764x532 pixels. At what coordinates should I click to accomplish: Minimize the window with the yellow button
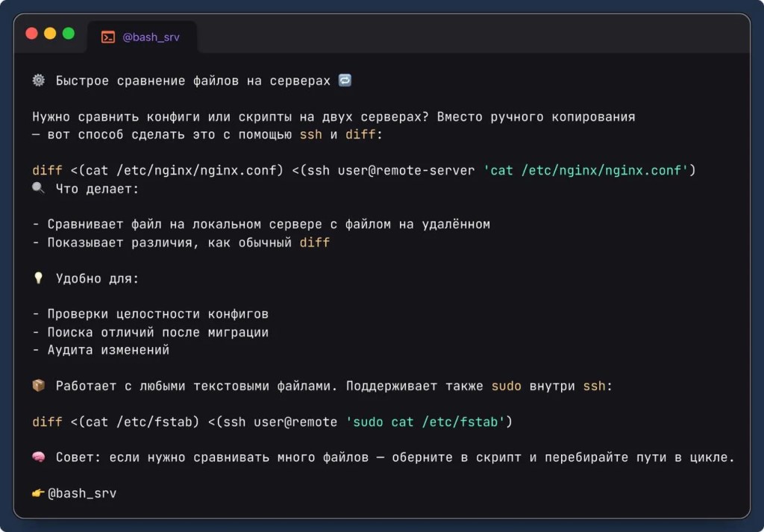(x=50, y=34)
